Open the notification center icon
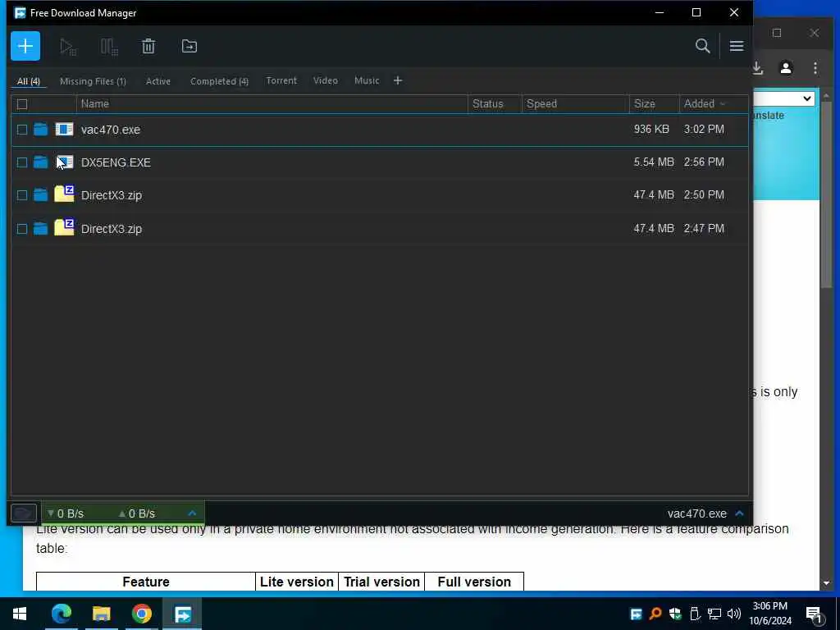This screenshot has width=840, height=630. 814,614
